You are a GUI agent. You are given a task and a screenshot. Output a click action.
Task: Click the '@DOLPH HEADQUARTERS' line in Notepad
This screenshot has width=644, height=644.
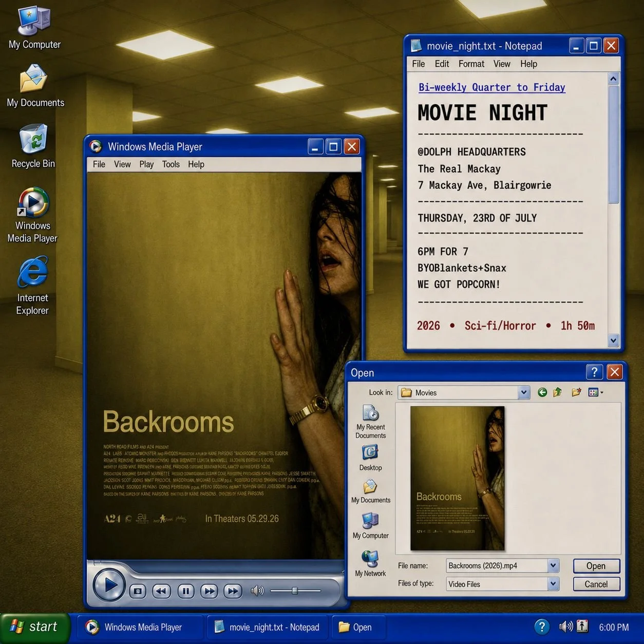(x=471, y=152)
